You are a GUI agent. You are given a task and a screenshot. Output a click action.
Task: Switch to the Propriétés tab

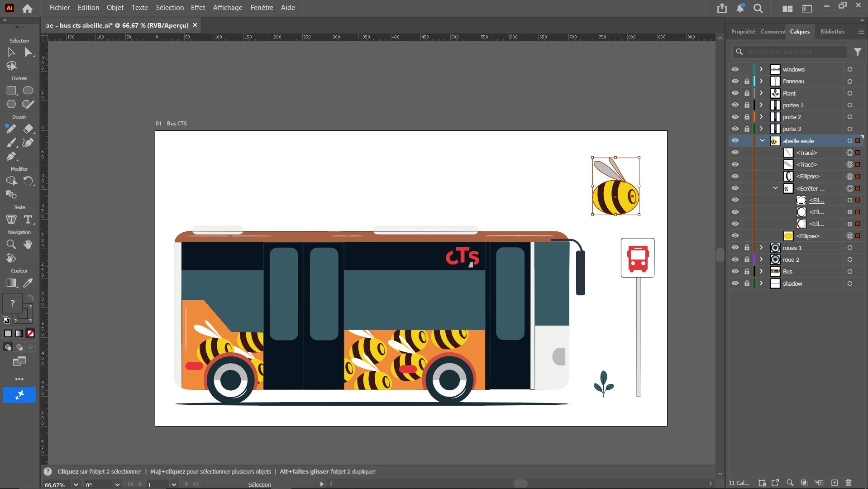tap(743, 32)
